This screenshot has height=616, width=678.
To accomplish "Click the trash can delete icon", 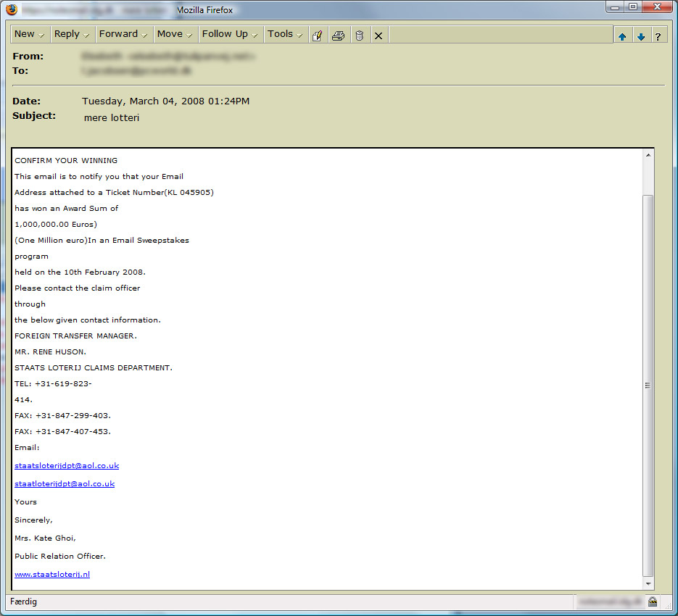I will tap(359, 35).
